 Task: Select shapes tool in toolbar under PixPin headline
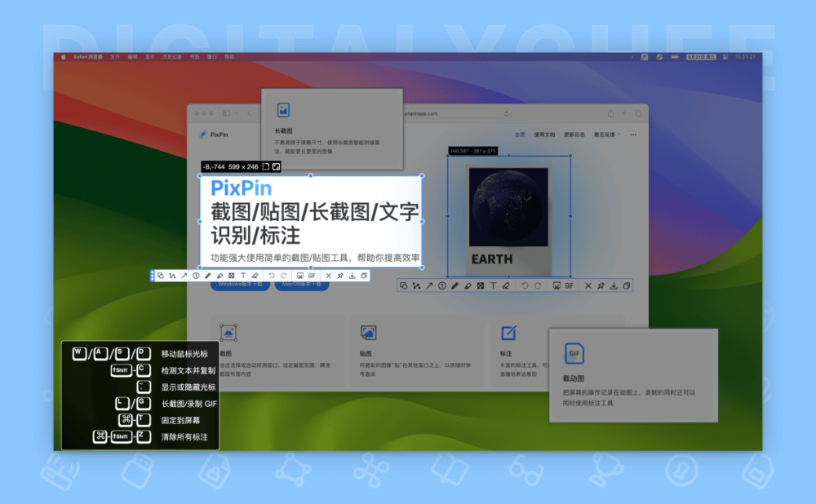tap(160, 276)
